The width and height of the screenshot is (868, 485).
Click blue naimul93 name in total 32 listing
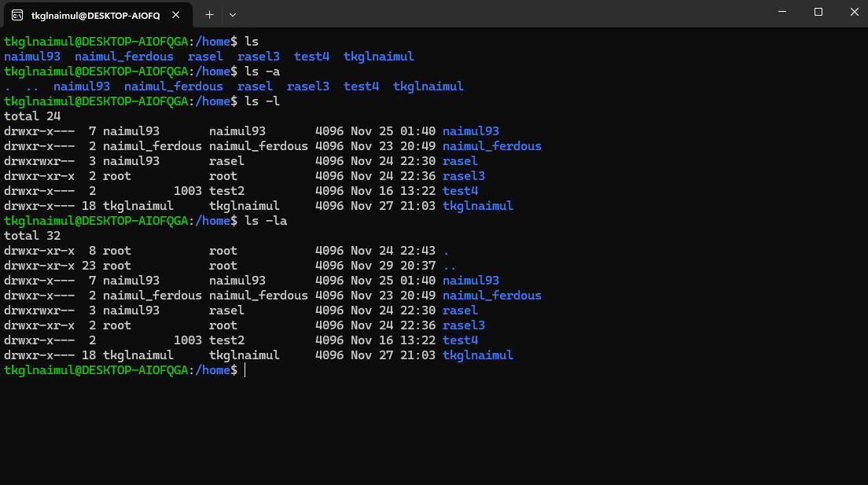tap(471, 281)
